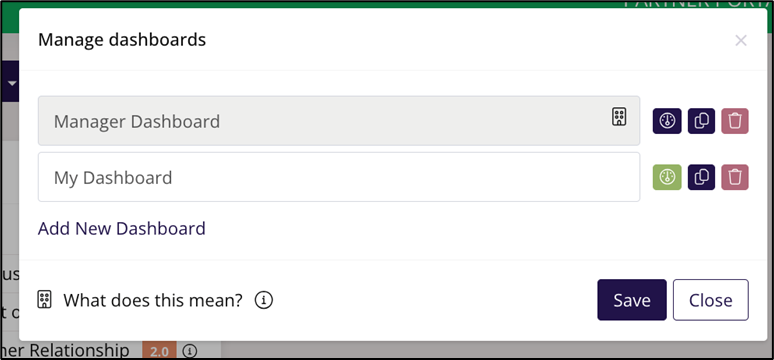This screenshot has height=360, width=774.
Task: Duplicate My Dashboard using the copy icon
Action: (x=701, y=177)
